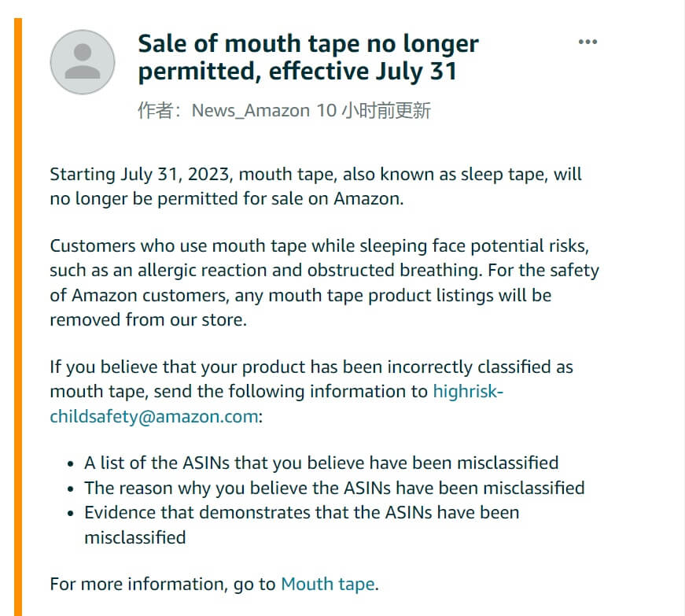The height and width of the screenshot is (616, 685).
Task: Select the bullet 'The reason why you believe'
Action: [x=334, y=488]
